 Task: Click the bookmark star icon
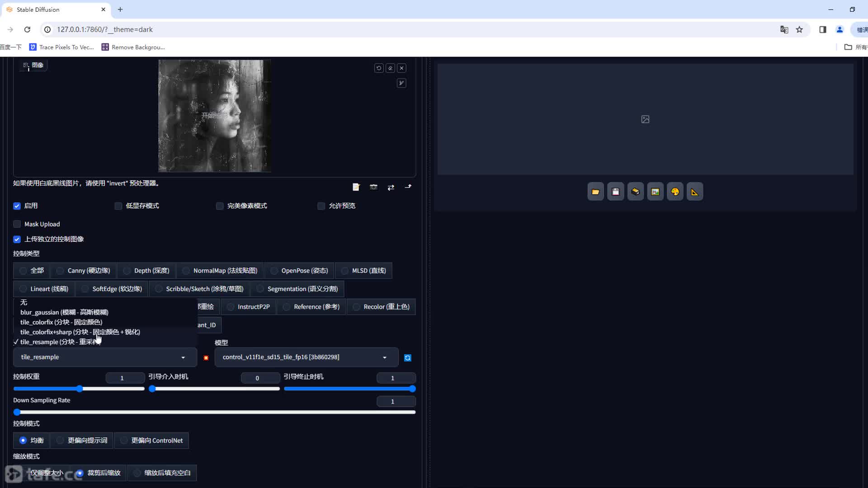(x=799, y=29)
